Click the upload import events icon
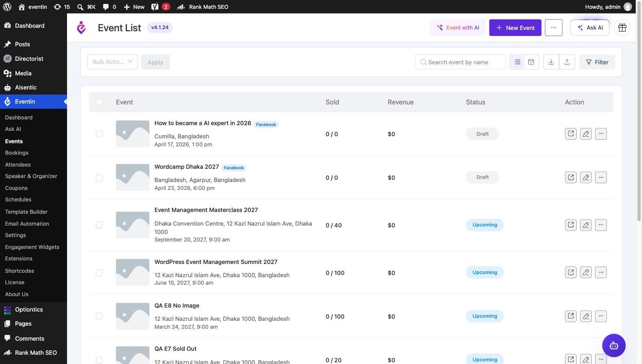Viewport: 642px width, 364px height. point(567,62)
